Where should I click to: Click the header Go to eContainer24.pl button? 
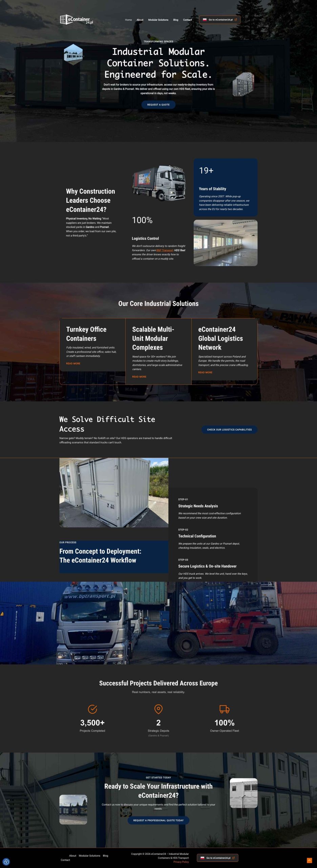tap(220, 20)
